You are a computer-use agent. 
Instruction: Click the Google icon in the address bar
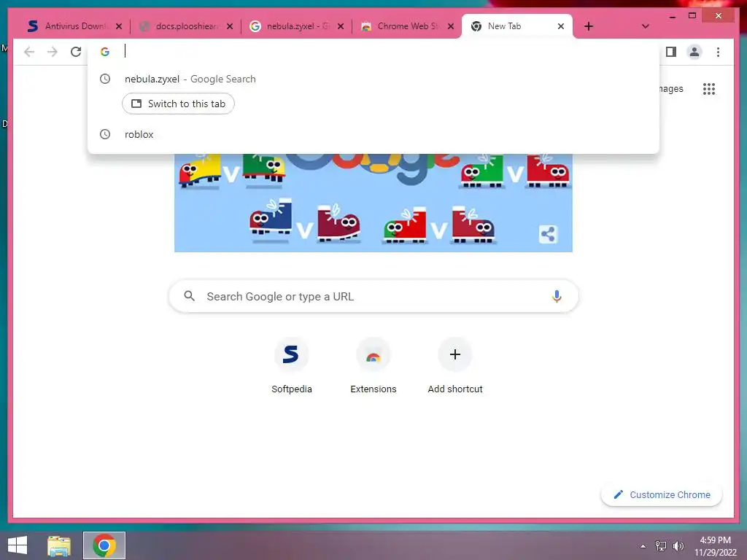tap(105, 52)
